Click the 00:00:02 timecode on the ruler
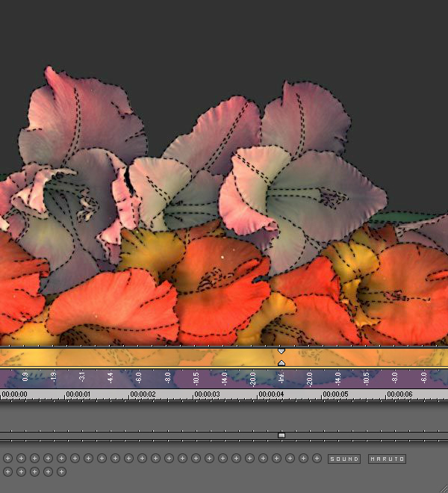Screen dimensions: 448x493 point(143,394)
